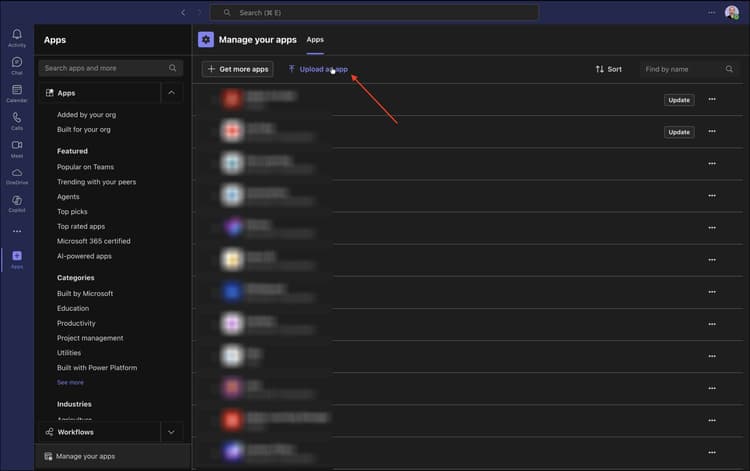Select Utilities category

point(69,353)
